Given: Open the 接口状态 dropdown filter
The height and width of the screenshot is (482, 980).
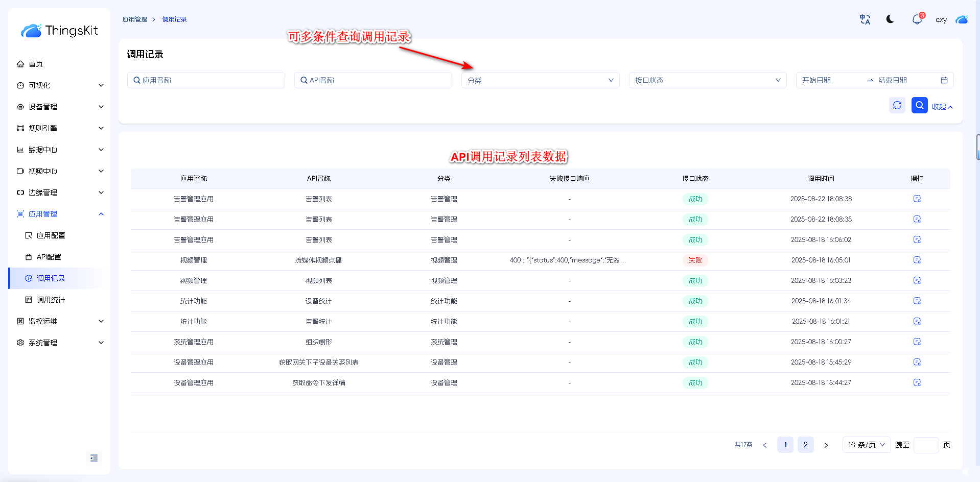Looking at the screenshot, I should pyautogui.click(x=707, y=80).
